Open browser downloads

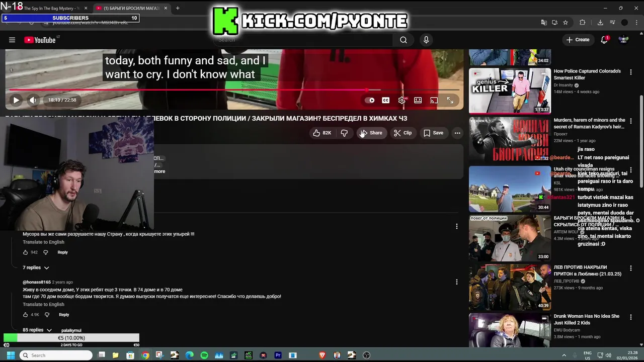pos(600,23)
